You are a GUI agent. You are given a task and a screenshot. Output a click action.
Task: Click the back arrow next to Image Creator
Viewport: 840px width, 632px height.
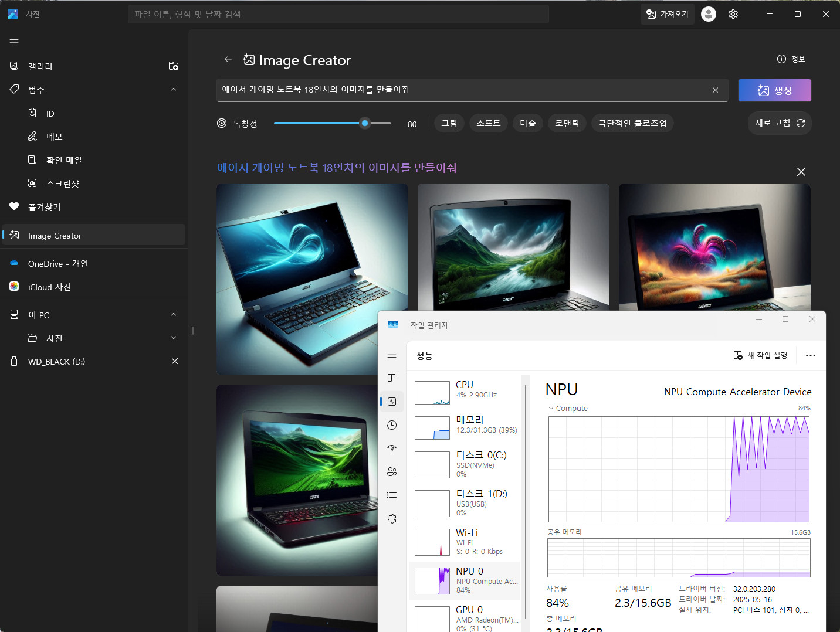[x=228, y=60]
